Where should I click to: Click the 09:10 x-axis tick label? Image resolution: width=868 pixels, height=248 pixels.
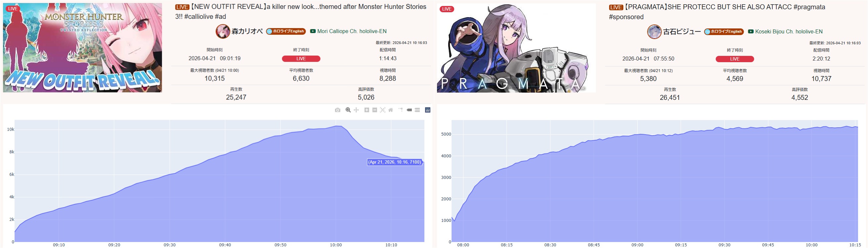click(59, 245)
